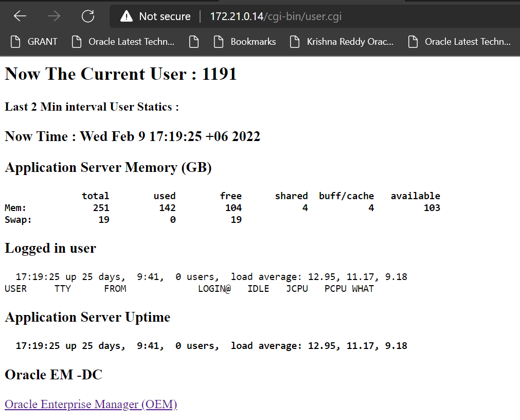
Task: Click the Application Server Uptime heading
Action: pyautogui.click(x=87, y=317)
